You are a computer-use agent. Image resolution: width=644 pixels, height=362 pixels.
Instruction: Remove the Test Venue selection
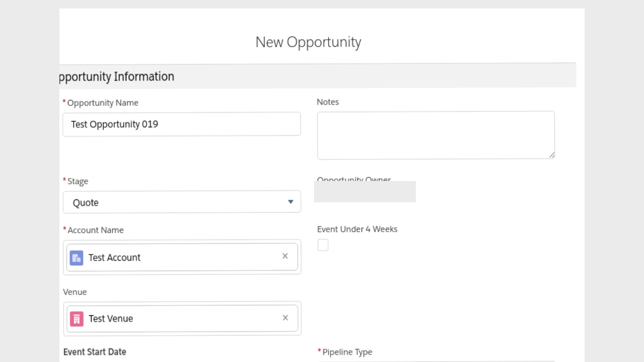[285, 318]
